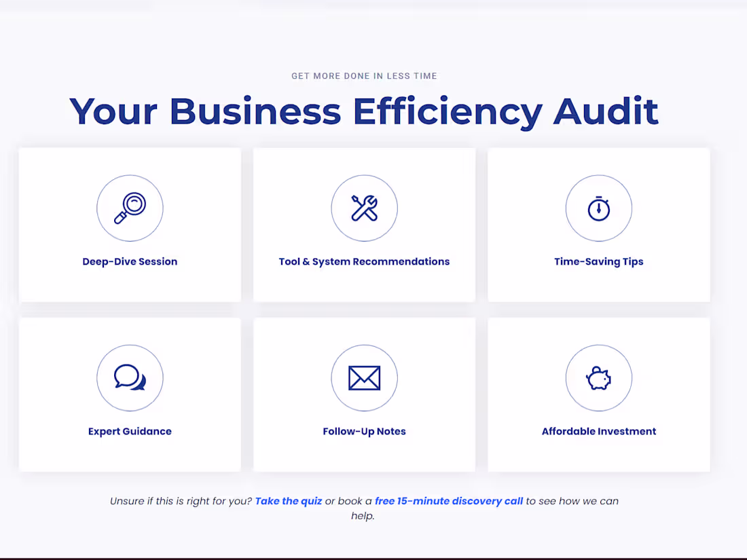Click the envelope Follow-Up Notes icon
The image size is (747, 560).
click(x=364, y=377)
